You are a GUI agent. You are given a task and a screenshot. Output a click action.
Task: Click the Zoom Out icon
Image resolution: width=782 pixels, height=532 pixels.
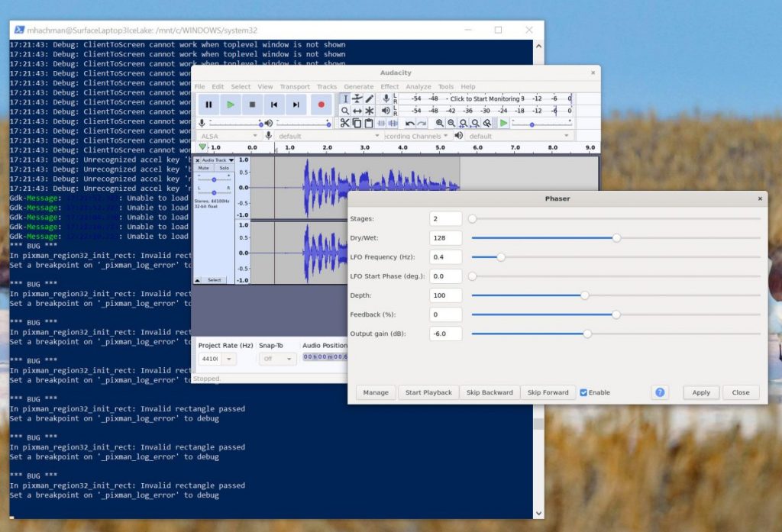click(x=451, y=123)
